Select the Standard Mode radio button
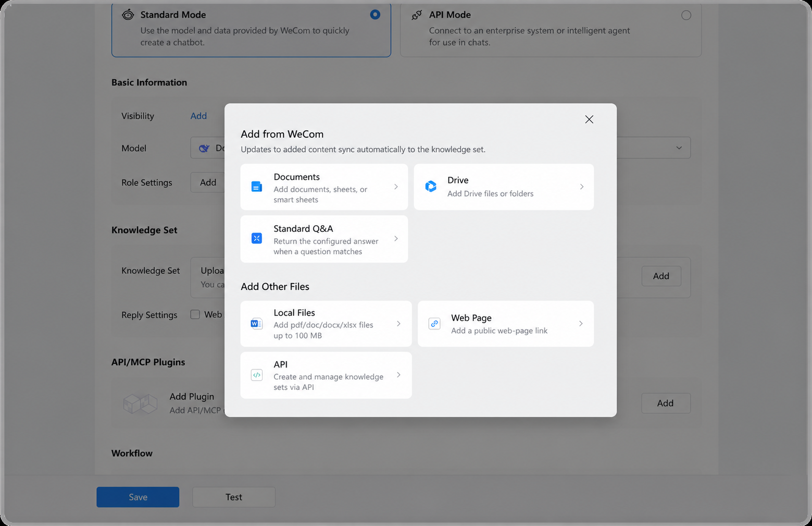This screenshot has width=812, height=526. click(375, 15)
